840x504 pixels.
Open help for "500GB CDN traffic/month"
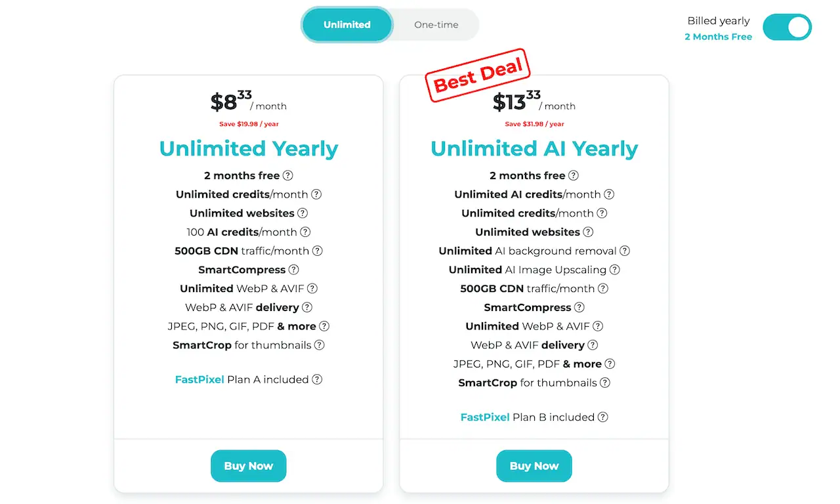point(318,251)
